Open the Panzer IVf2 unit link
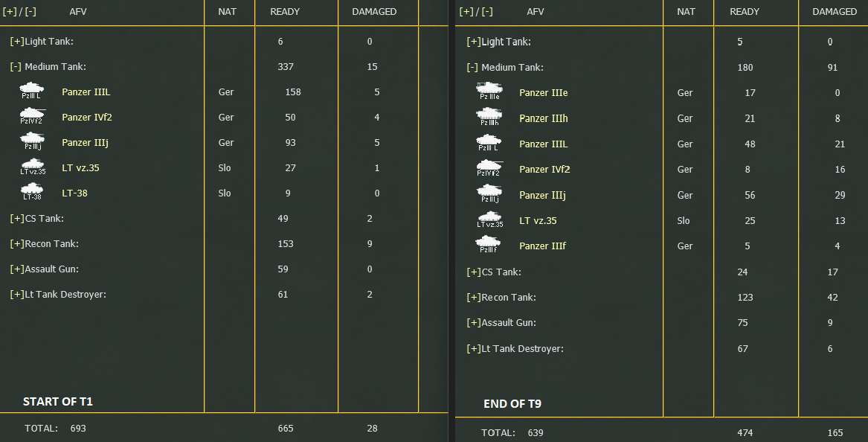The width and height of the screenshot is (868, 442). (x=87, y=117)
